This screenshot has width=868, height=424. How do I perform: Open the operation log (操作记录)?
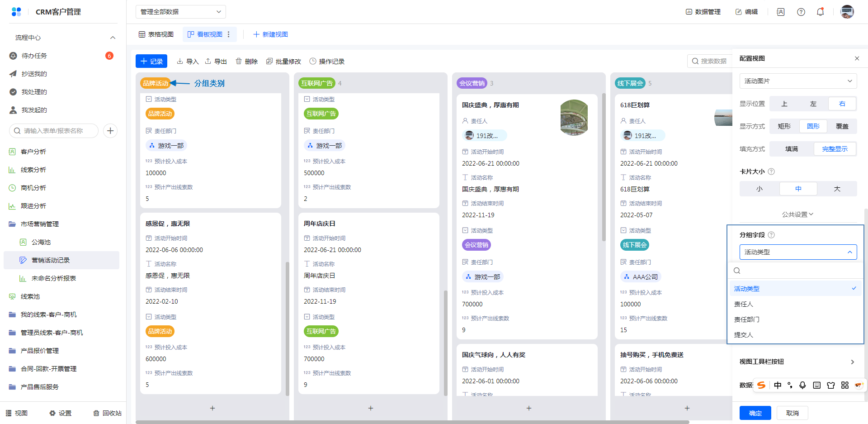click(327, 61)
